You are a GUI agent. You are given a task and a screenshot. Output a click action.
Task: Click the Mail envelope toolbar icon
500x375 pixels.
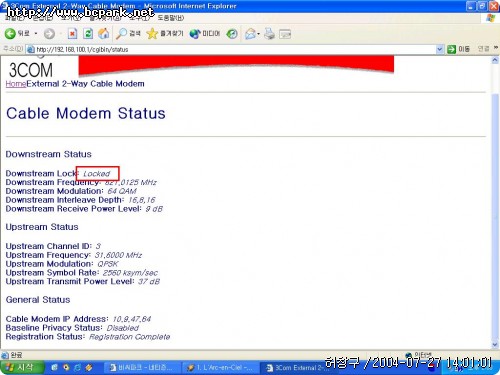250,33
